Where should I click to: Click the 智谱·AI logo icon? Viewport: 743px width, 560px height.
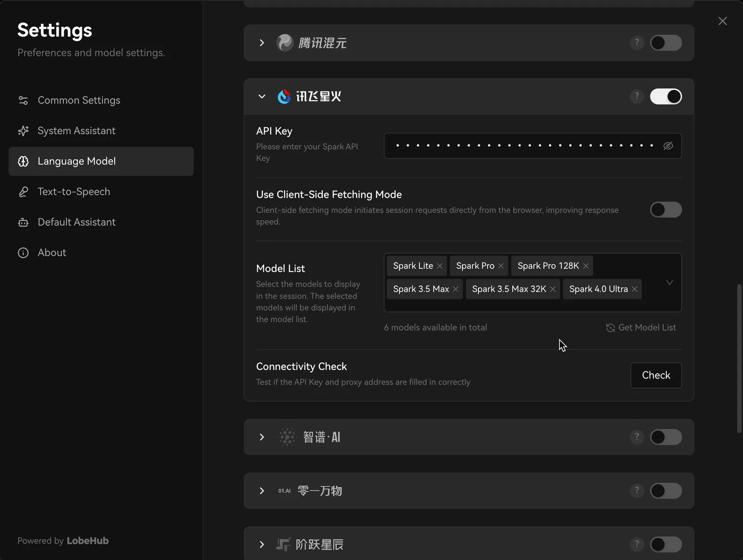tap(287, 437)
